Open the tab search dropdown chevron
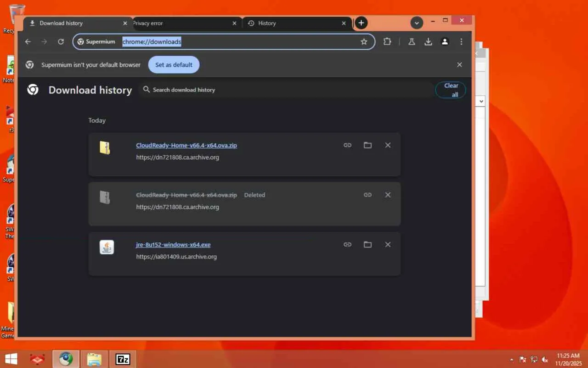Image resolution: width=588 pixels, height=368 pixels. 417,23
